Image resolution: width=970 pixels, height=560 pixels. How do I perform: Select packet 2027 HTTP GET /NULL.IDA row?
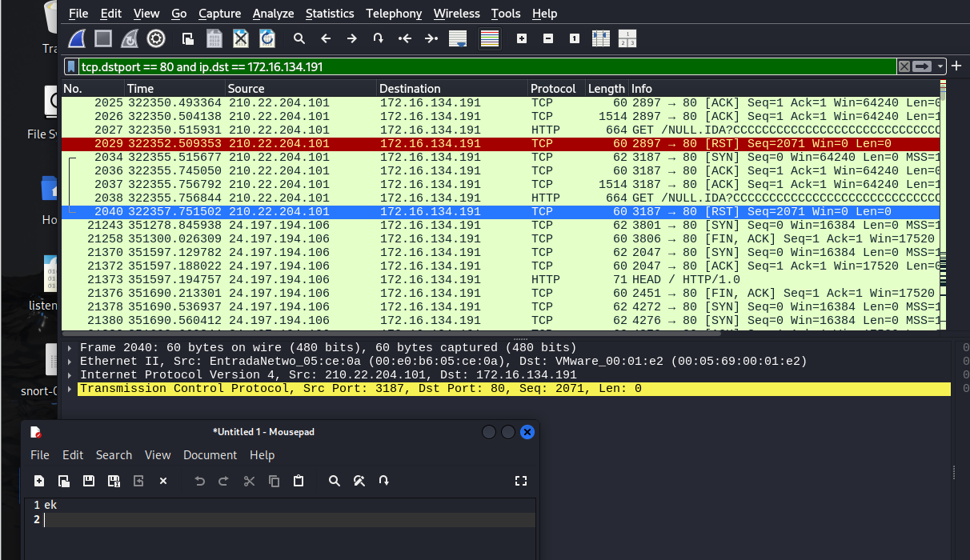tap(500, 130)
